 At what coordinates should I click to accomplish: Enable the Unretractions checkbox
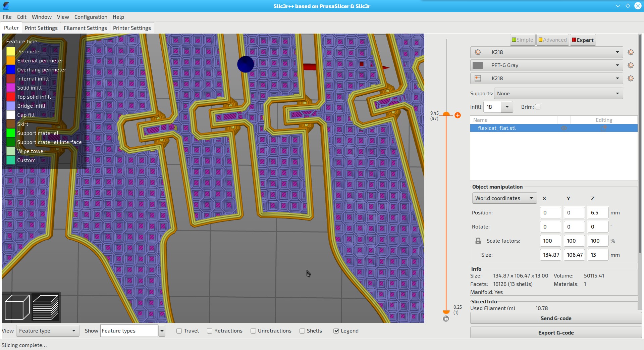pyautogui.click(x=253, y=331)
